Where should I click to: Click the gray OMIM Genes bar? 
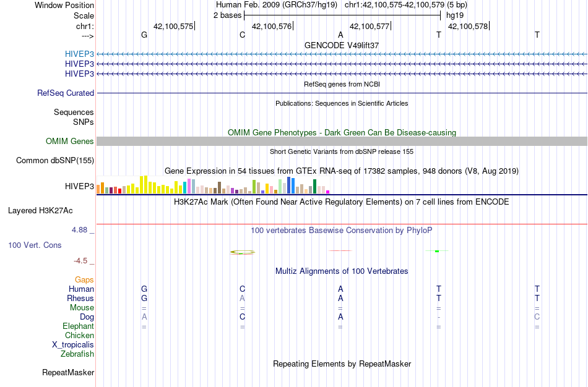[342, 141]
